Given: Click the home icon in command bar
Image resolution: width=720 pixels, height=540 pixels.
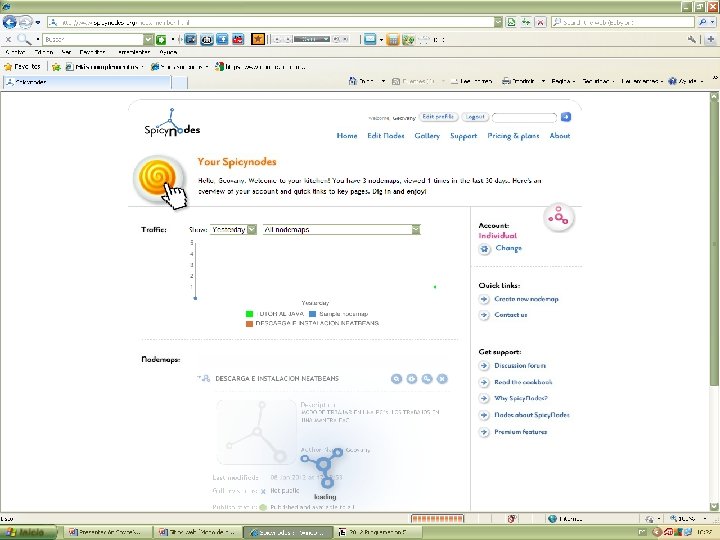Looking at the screenshot, I should coord(353,81).
